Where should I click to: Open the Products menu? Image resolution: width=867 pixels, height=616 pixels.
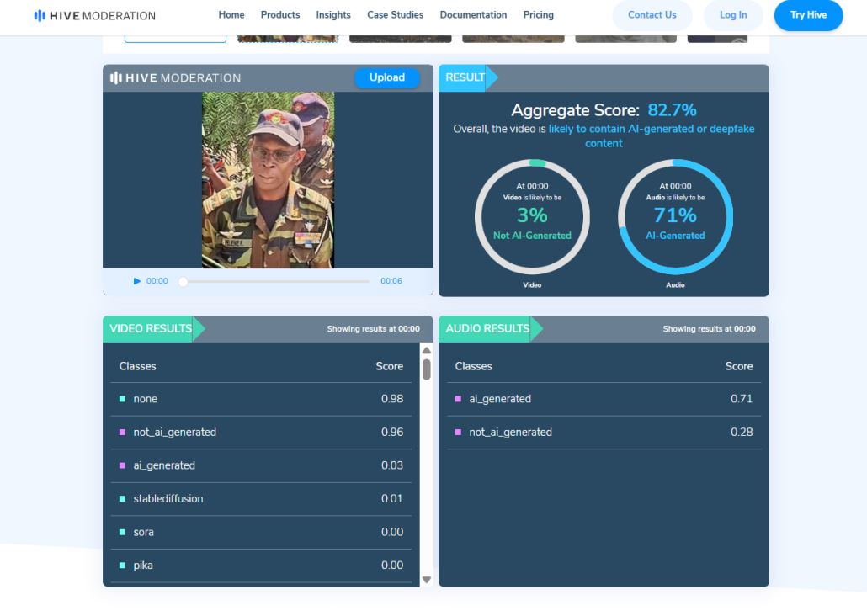pyautogui.click(x=280, y=15)
